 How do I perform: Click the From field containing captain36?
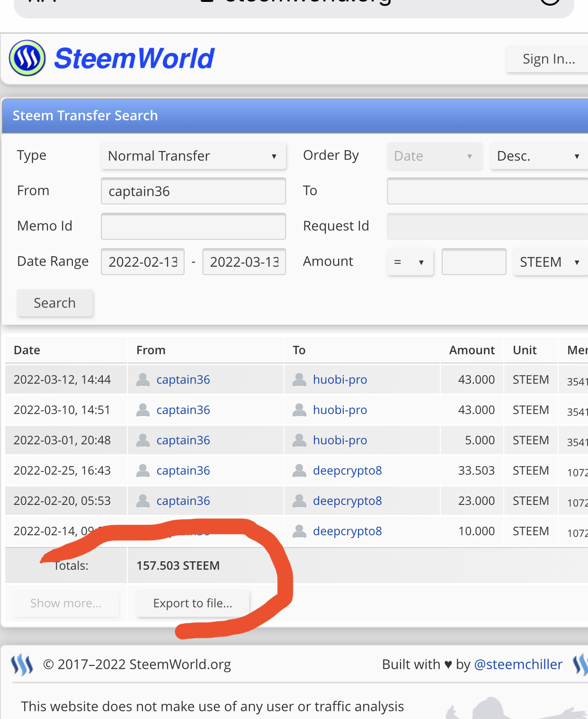tap(193, 191)
